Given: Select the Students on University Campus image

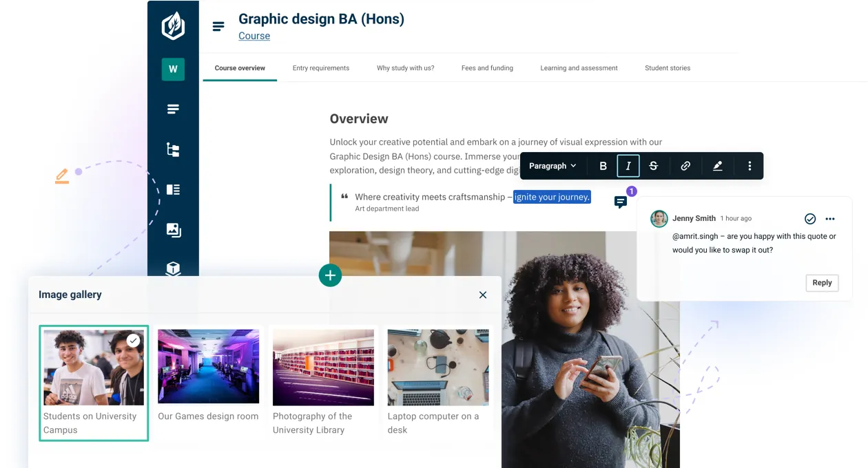Looking at the screenshot, I should tap(94, 367).
